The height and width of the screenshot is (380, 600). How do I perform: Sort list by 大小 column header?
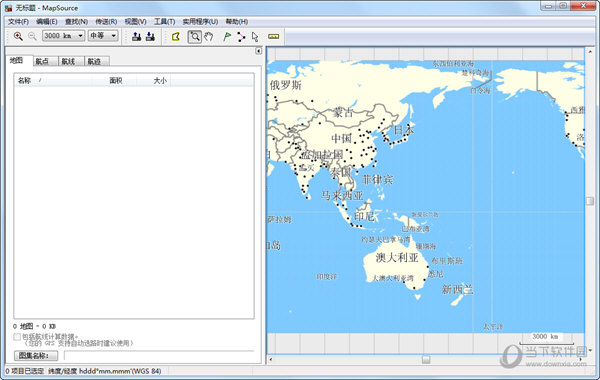coord(154,80)
